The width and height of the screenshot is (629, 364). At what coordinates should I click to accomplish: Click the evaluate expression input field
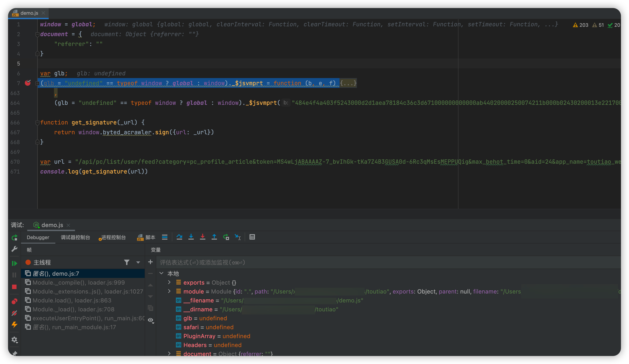coord(388,262)
